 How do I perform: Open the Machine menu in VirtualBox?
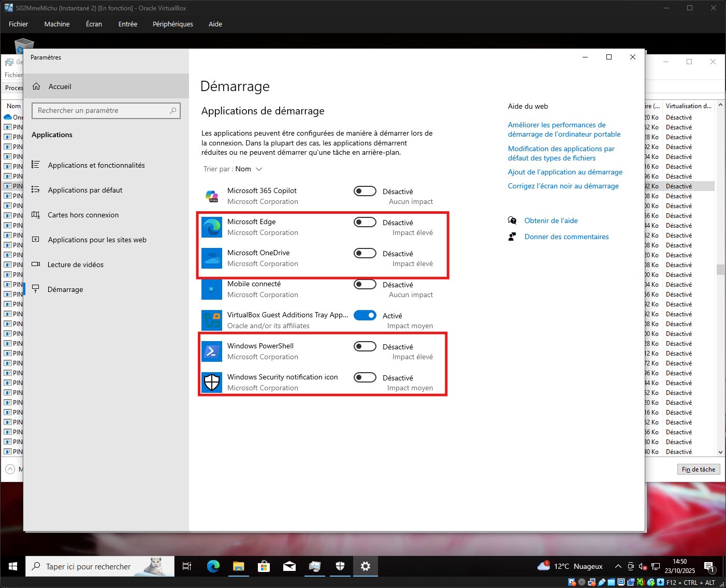57,24
